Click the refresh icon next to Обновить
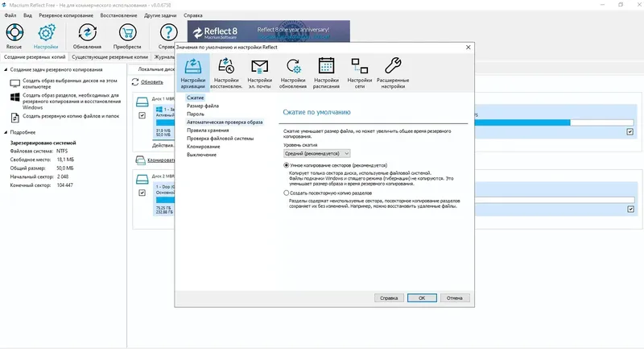 135,81
